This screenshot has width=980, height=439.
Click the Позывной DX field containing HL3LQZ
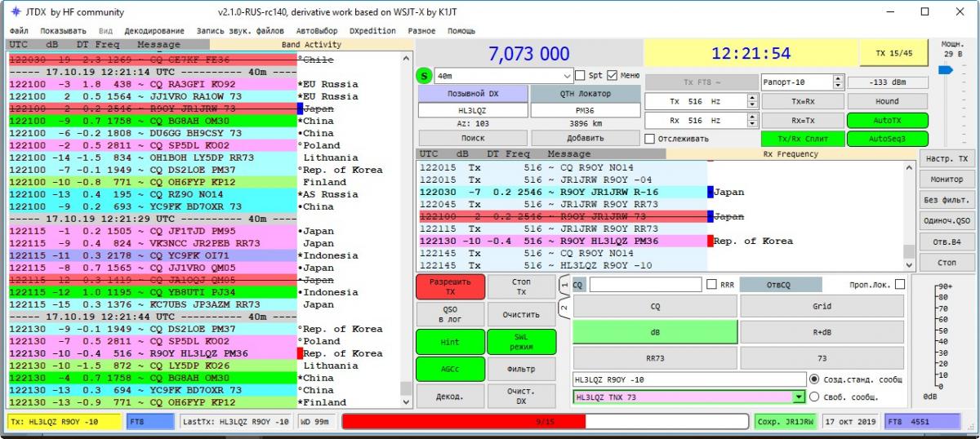coord(472,109)
